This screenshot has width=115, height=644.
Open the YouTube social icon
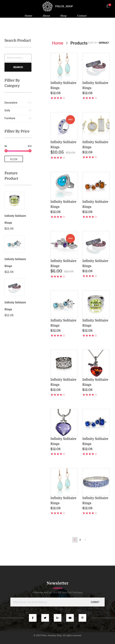[70, 617]
